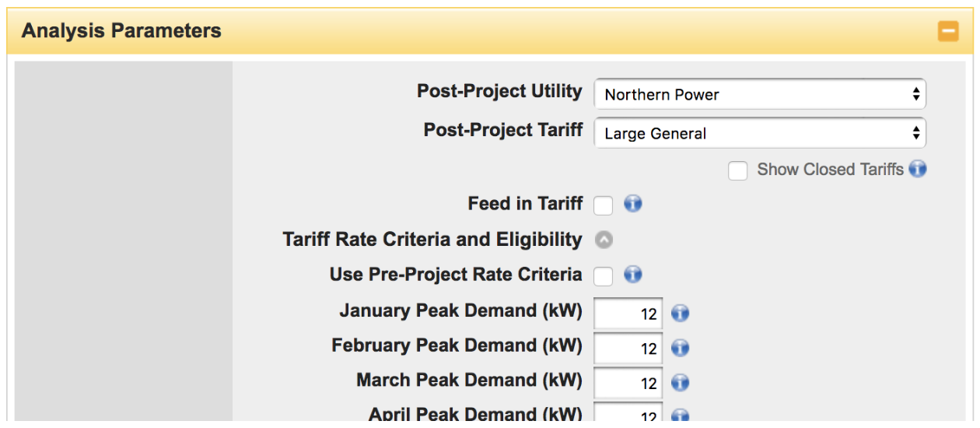View info icon for January Peak Demand
980x428 pixels.
681,314
